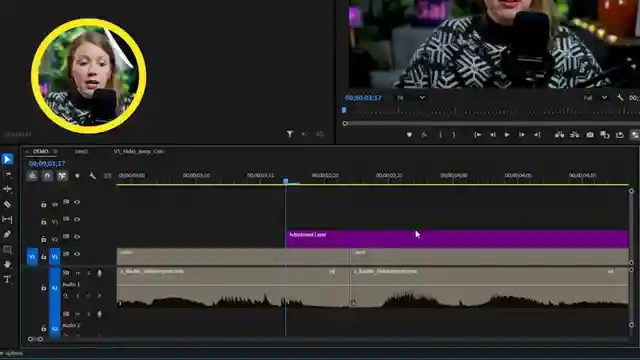Toggle lock on track V1
This screenshot has height=360, width=640.
(44, 256)
